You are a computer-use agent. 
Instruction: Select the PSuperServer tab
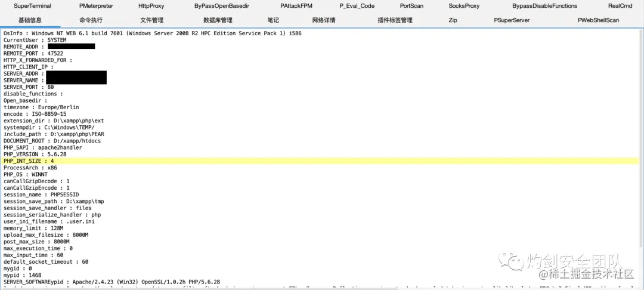[x=512, y=20]
